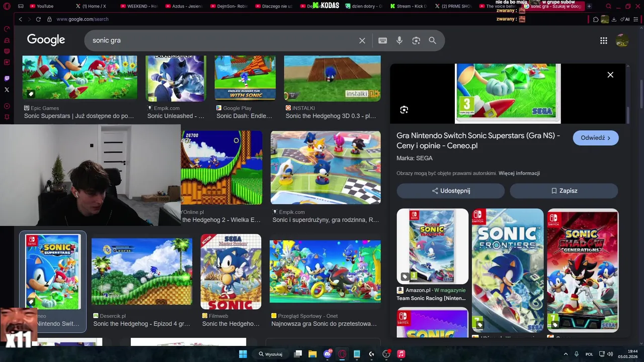The width and height of the screenshot is (644, 362).
Task: Open the Deseretk.pl Sonic Epizod 4 image
Action: pyautogui.click(x=142, y=271)
